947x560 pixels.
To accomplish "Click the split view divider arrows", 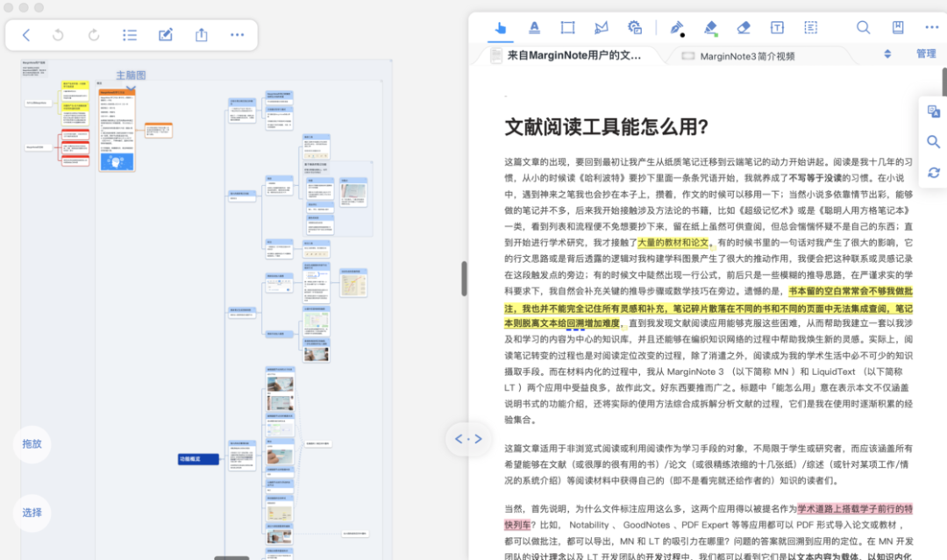I will 468,439.
